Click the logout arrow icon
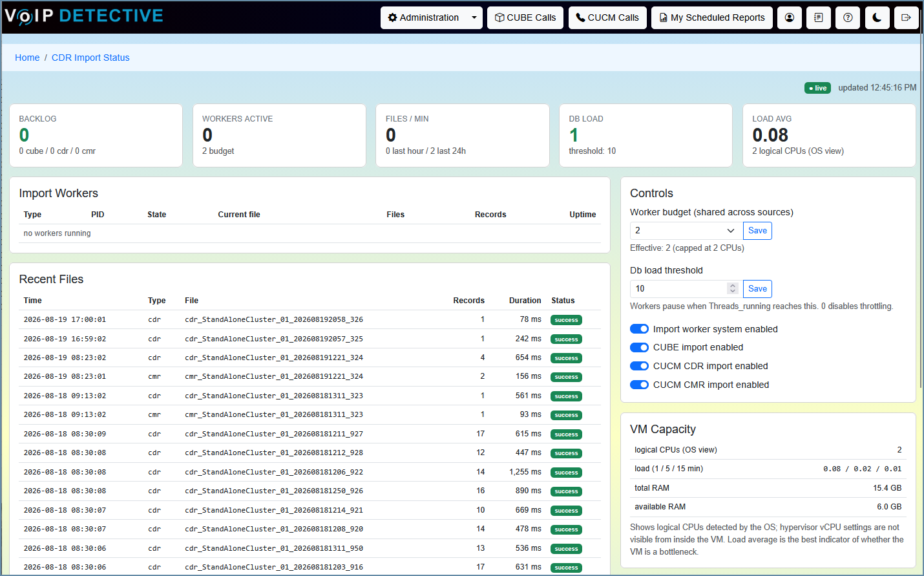Image resolution: width=924 pixels, height=576 pixels. click(906, 17)
